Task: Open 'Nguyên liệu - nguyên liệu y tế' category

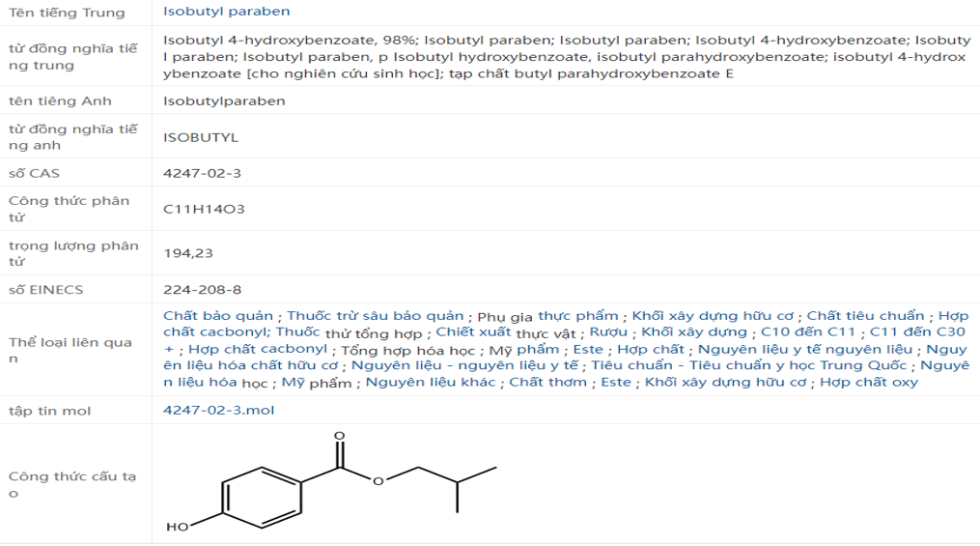Action: 465,365
